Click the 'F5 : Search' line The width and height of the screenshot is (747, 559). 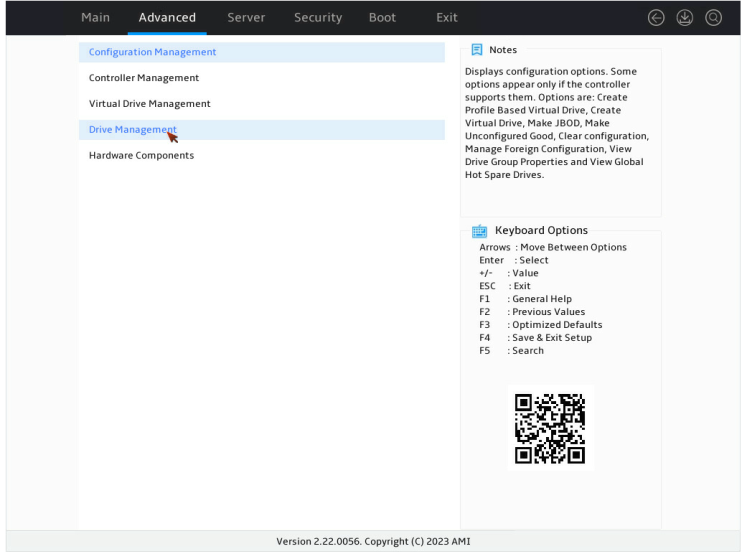[511, 350]
